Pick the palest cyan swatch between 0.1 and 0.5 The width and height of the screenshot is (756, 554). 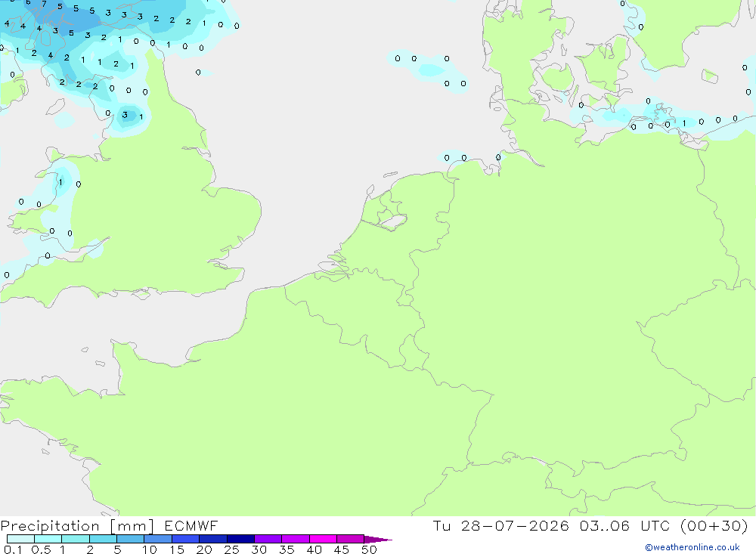pos(20,539)
